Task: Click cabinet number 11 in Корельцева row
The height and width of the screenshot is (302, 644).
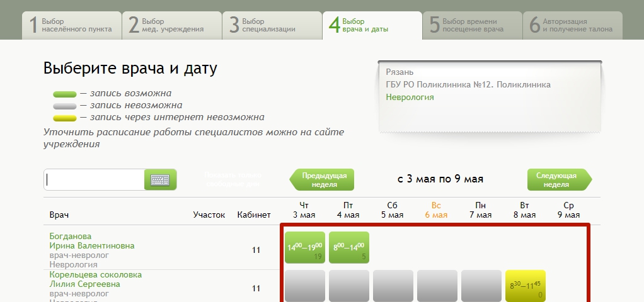Action: click(256, 288)
